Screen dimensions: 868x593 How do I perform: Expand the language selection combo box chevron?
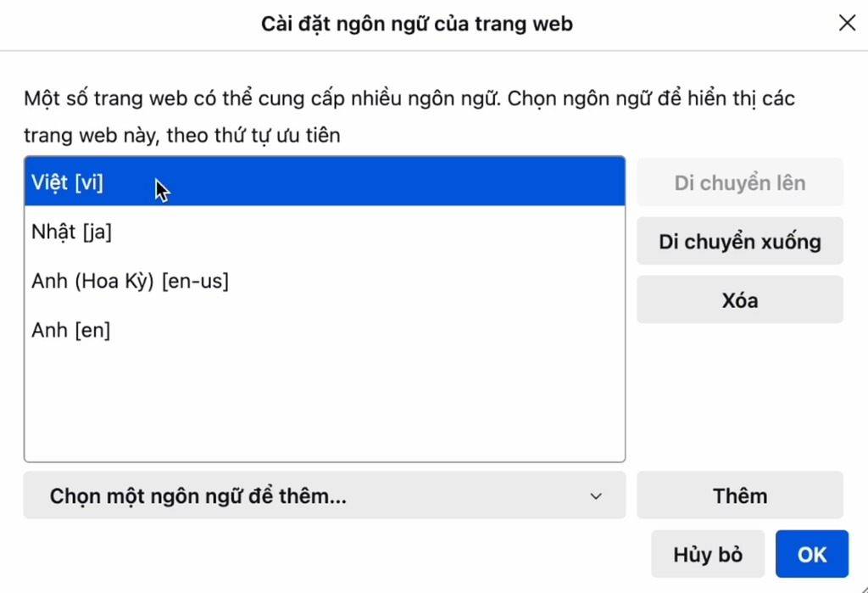pyautogui.click(x=595, y=495)
